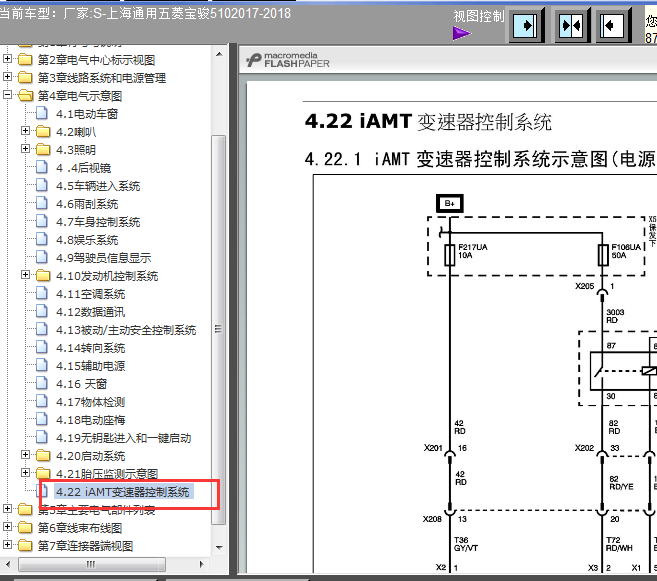657x581 pixels.
Task: Open the 4.5车辆进入系统 document
Action: tap(98, 186)
